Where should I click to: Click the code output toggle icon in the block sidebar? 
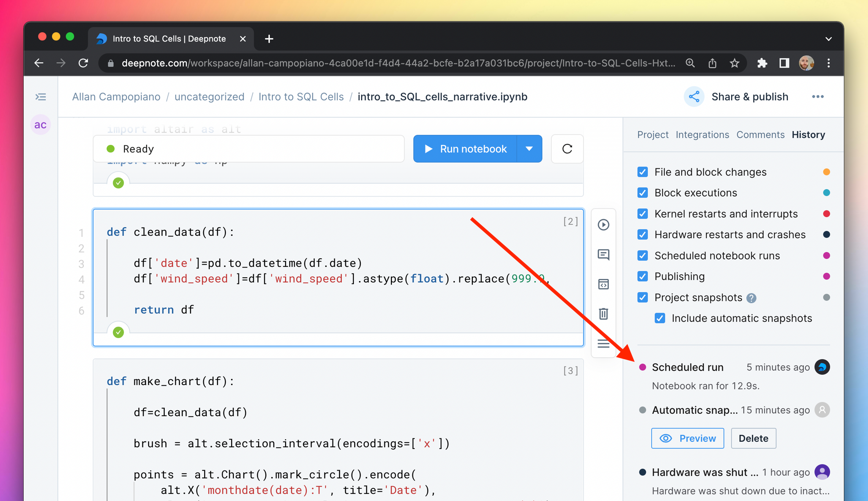point(603,285)
